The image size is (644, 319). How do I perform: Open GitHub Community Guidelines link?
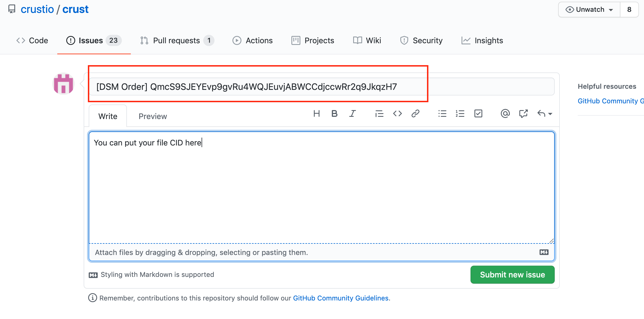(x=341, y=298)
